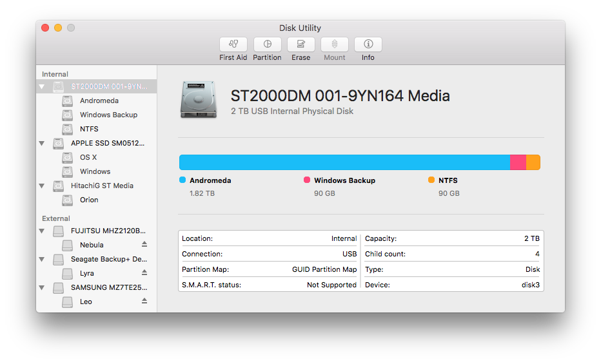
Task: Eject the Lyra volume
Action: coord(144,273)
